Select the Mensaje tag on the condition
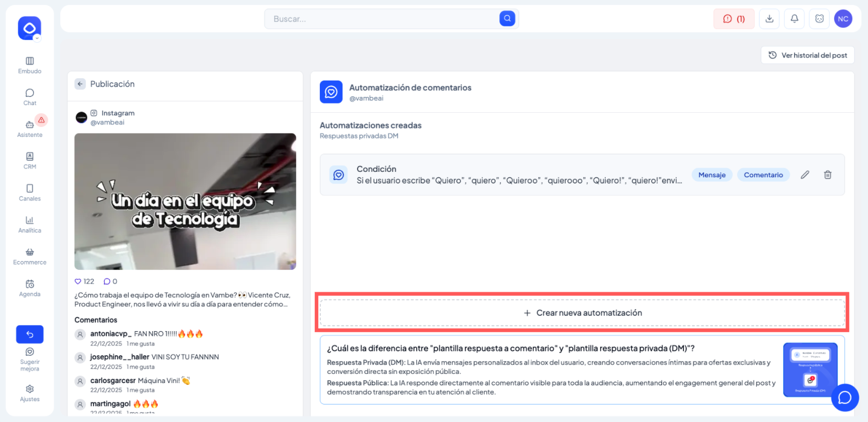 point(711,175)
